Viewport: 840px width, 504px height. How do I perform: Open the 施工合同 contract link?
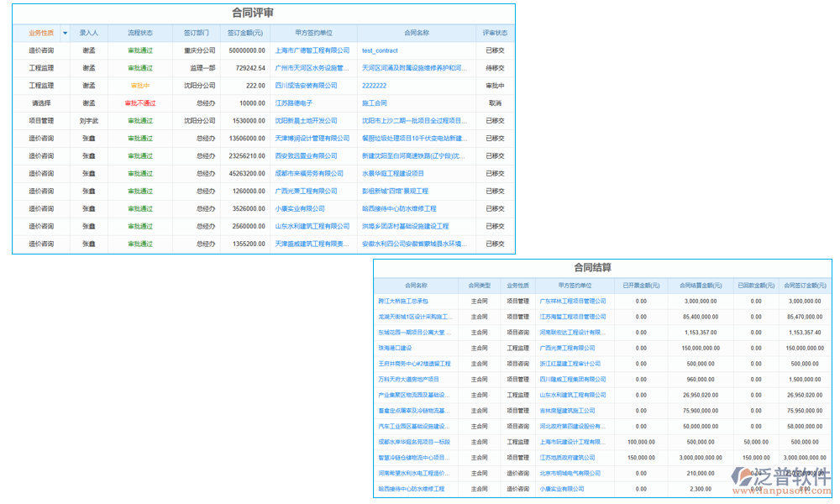(374, 103)
